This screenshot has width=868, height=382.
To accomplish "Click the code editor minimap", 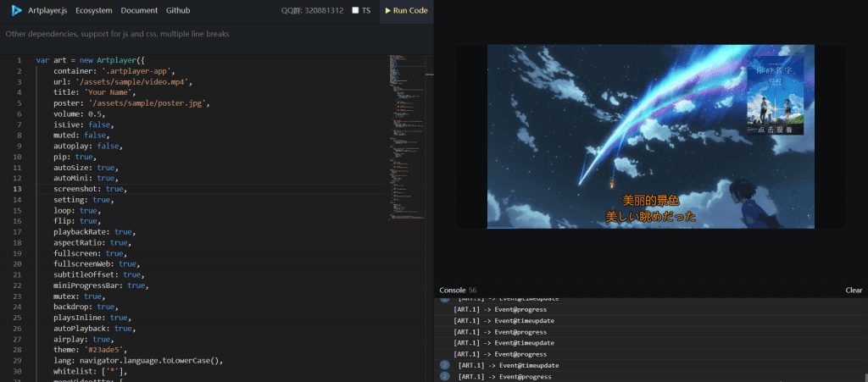I will coord(407,138).
